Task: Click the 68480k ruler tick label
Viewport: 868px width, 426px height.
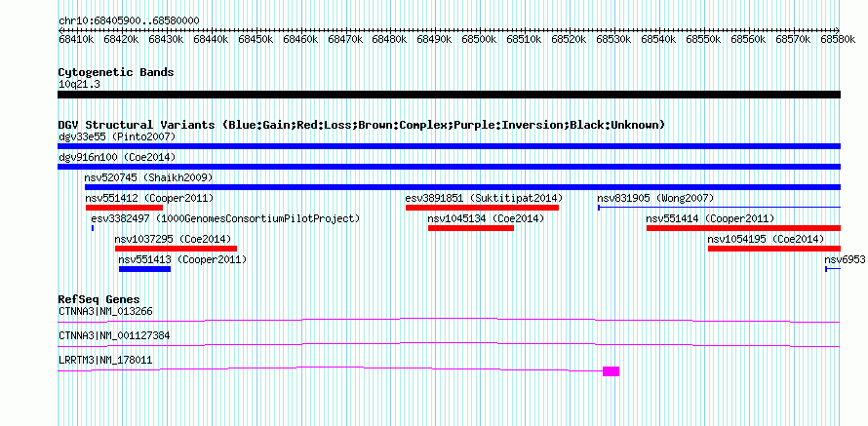Action: pos(389,39)
